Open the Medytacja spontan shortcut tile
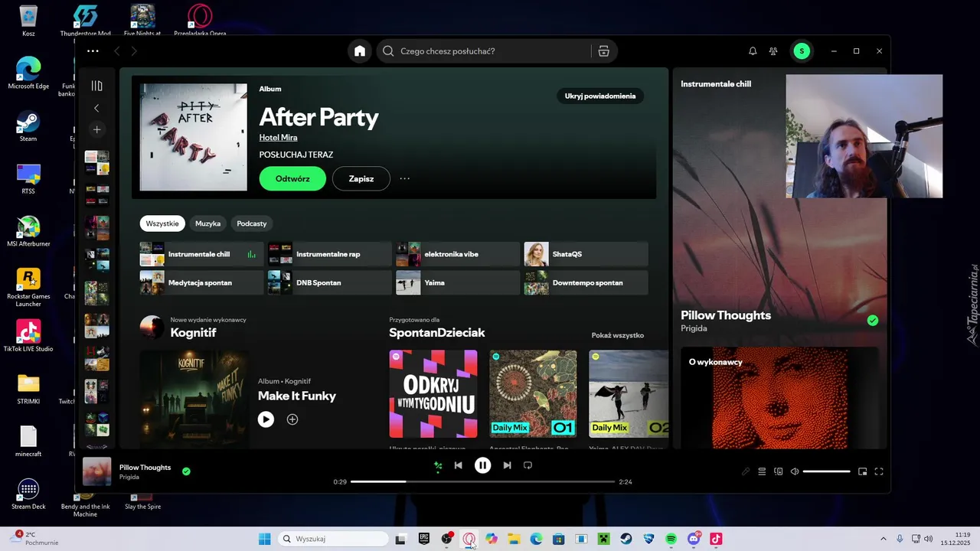The width and height of the screenshot is (980, 551). (x=201, y=282)
